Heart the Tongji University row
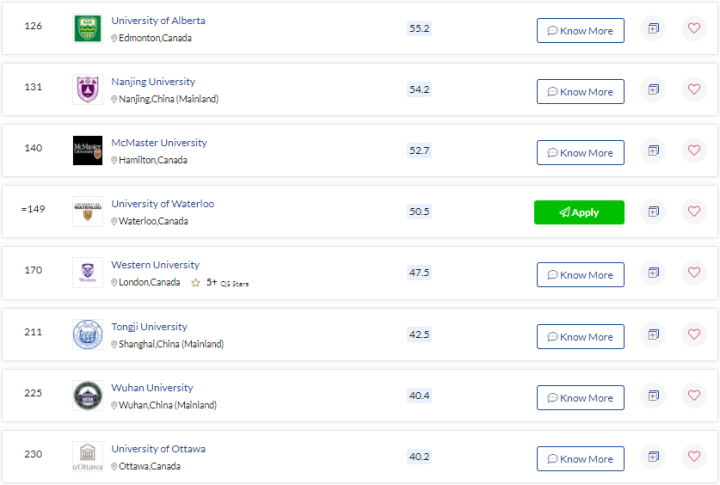Screen dimensions: 720x485 coord(693,335)
